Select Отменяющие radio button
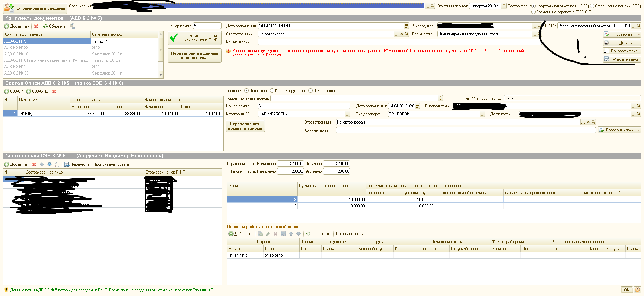Image resolution: width=644 pixels, height=296 pixels. (x=310, y=91)
